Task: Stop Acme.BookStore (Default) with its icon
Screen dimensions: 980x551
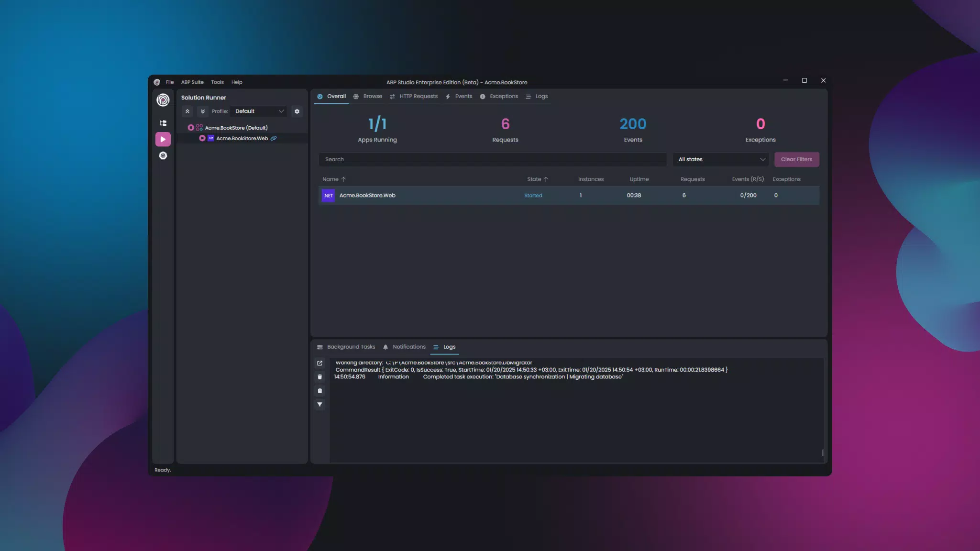Action: click(191, 128)
